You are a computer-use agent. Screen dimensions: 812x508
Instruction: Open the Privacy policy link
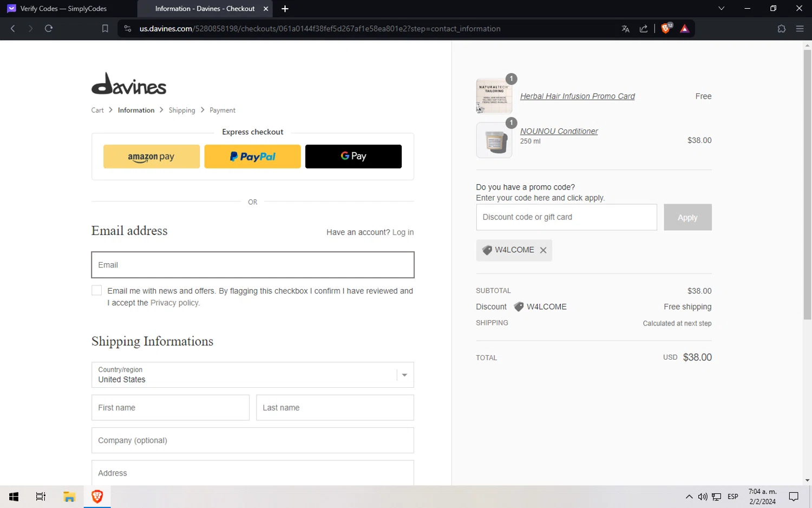coord(174,303)
